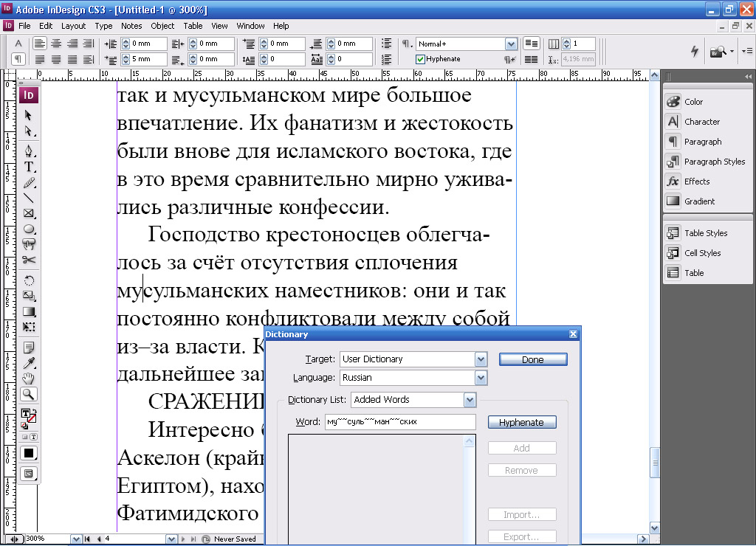The height and width of the screenshot is (546, 756).
Task: Select the Gradient Swatch tool
Action: point(29,311)
